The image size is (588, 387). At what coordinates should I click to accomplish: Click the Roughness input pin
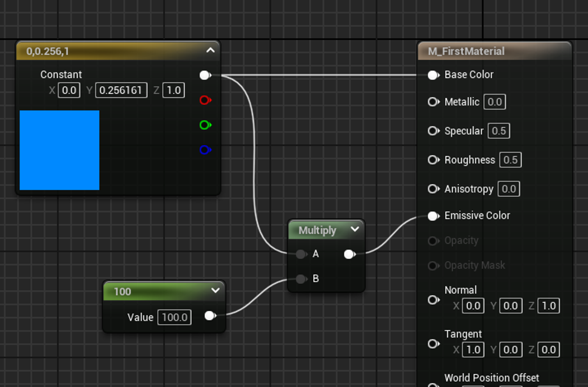point(433,160)
